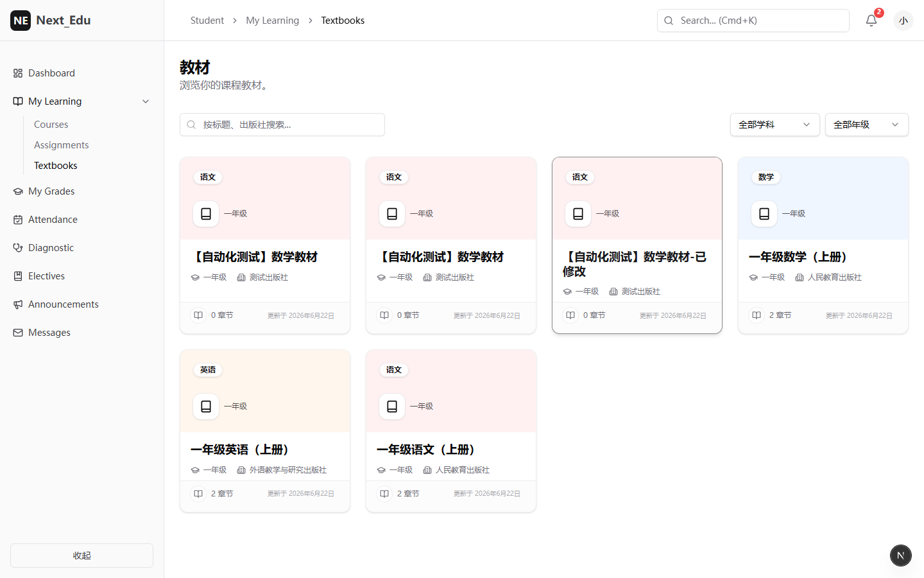The width and height of the screenshot is (924, 578).
Task: Collapse the My Learning section chevron
Action: (146, 101)
